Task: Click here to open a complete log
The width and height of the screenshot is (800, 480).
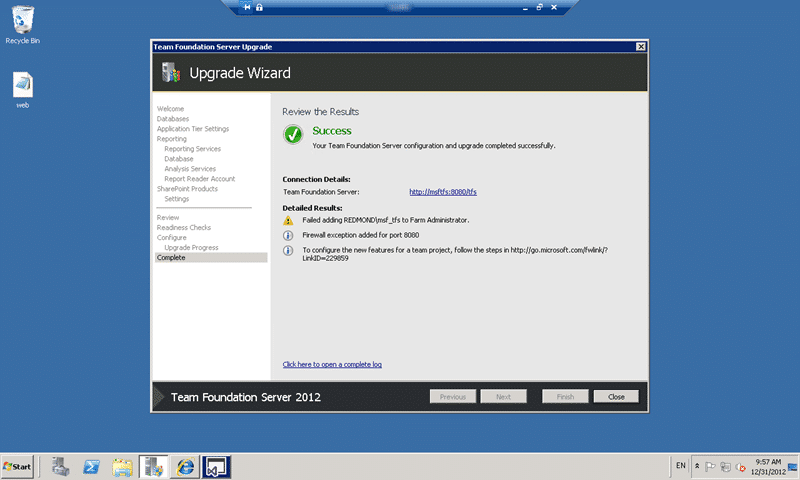Action: point(332,364)
